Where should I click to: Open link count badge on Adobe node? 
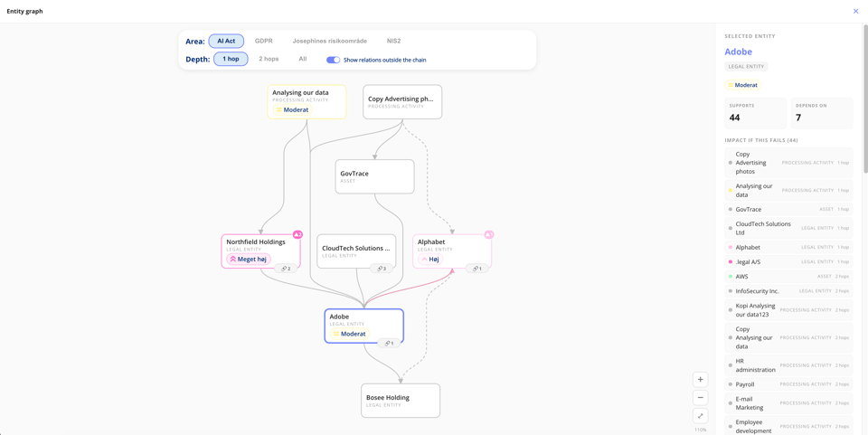tap(389, 343)
